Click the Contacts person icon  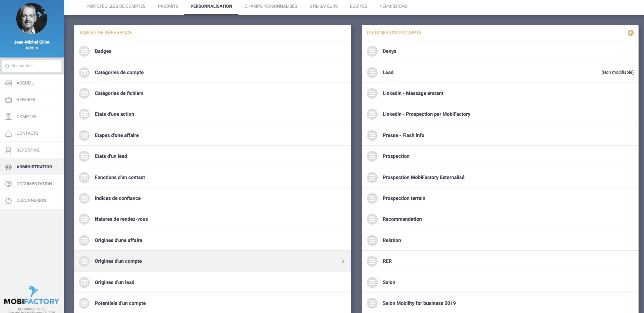point(9,133)
